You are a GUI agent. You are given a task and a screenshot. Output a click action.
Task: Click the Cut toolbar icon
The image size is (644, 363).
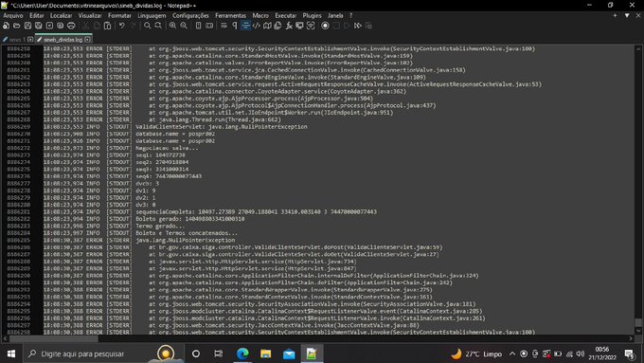pyautogui.click(x=85, y=26)
